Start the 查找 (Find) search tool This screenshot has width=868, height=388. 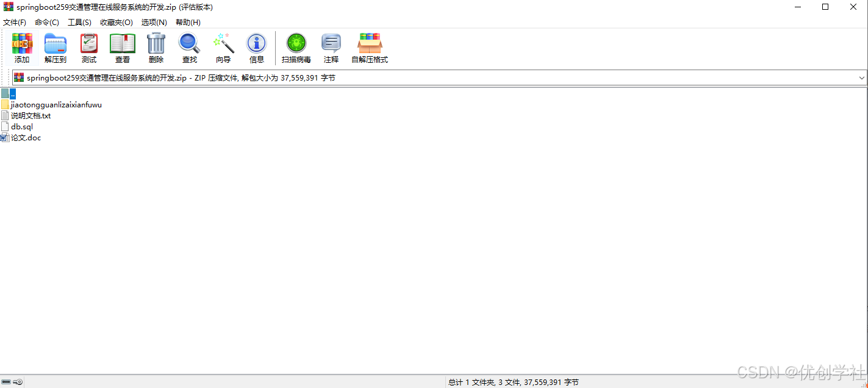tap(189, 48)
